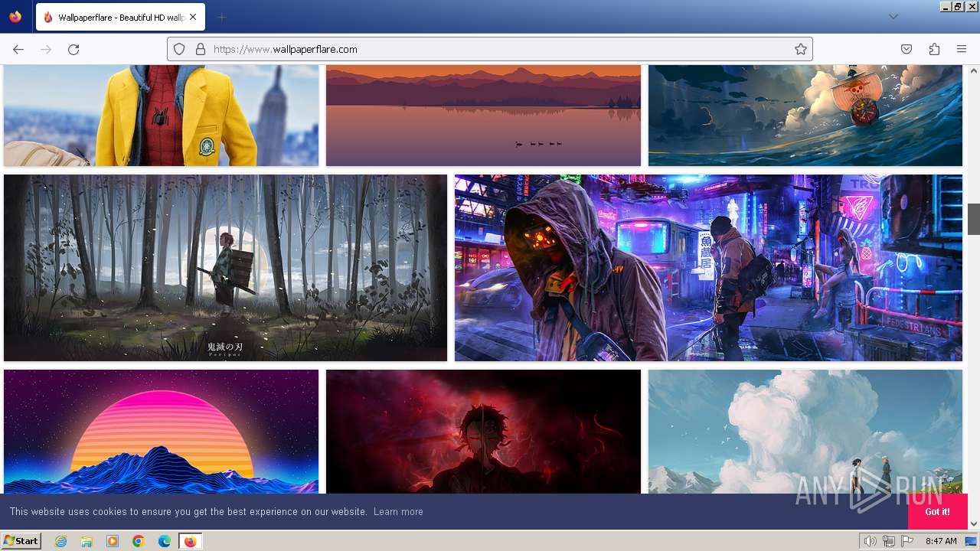Open the media player taskbar icon
Viewport: 980px width, 551px height.
(113, 541)
